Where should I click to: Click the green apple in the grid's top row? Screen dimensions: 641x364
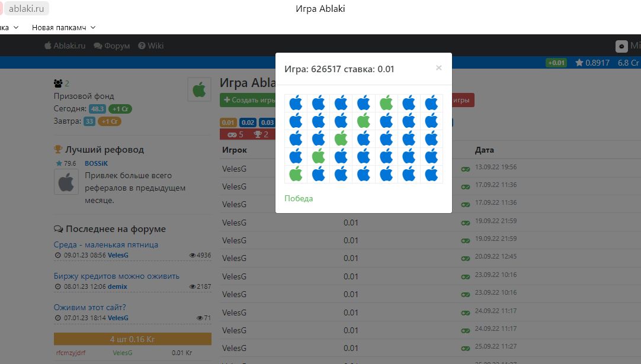[x=386, y=103]
